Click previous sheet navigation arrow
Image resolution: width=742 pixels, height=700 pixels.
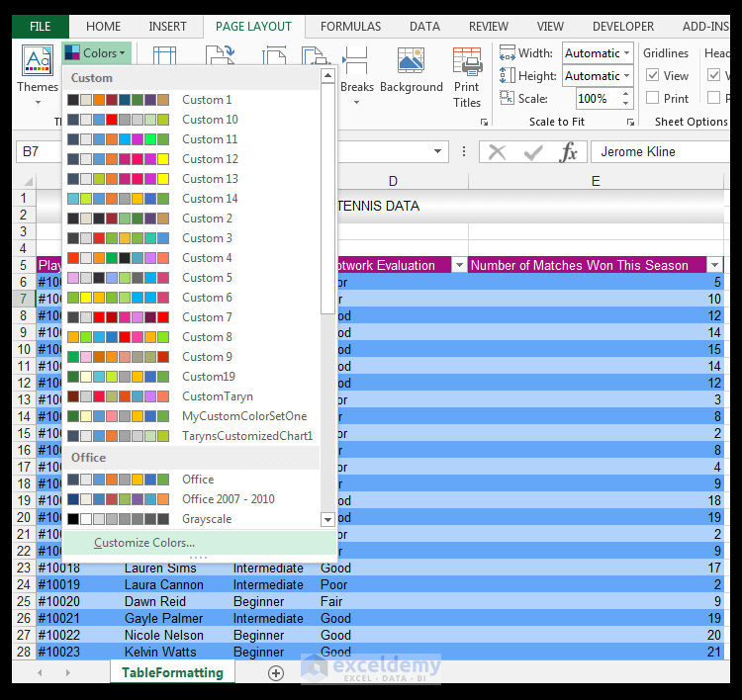(x=40, y=672)
